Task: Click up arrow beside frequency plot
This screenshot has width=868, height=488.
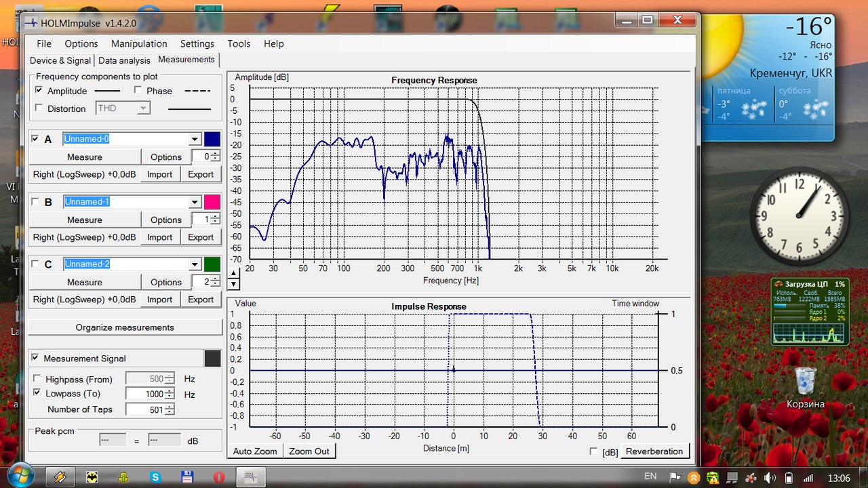Action: coord(234,273)
